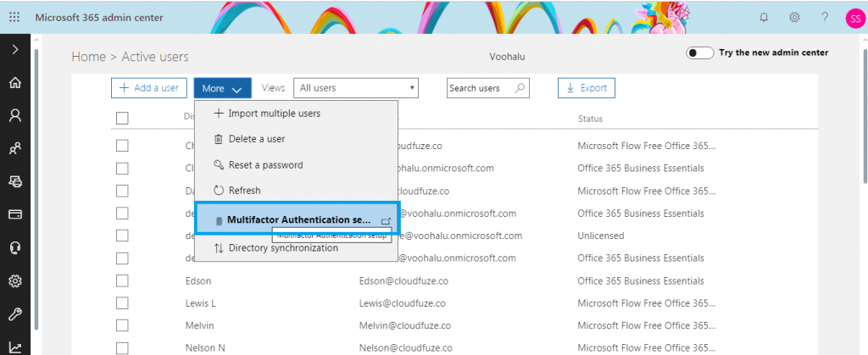
Task: Toggle Try the new admin center
Action: coord(699,53)
